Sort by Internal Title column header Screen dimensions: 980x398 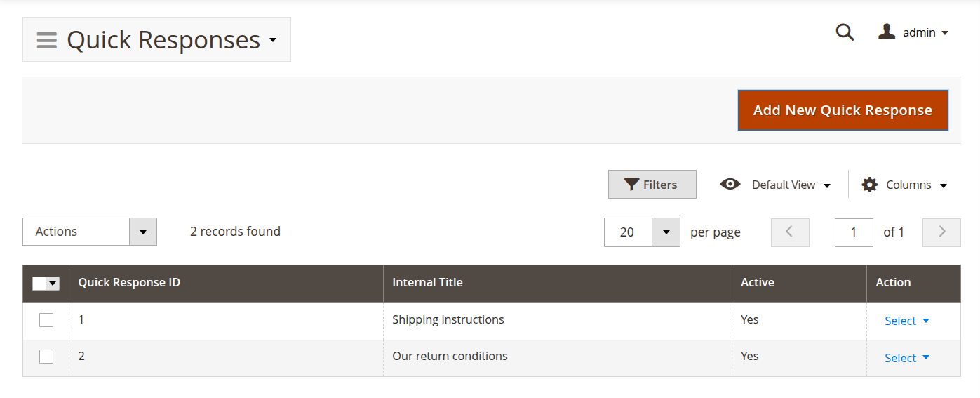[427, 283]
